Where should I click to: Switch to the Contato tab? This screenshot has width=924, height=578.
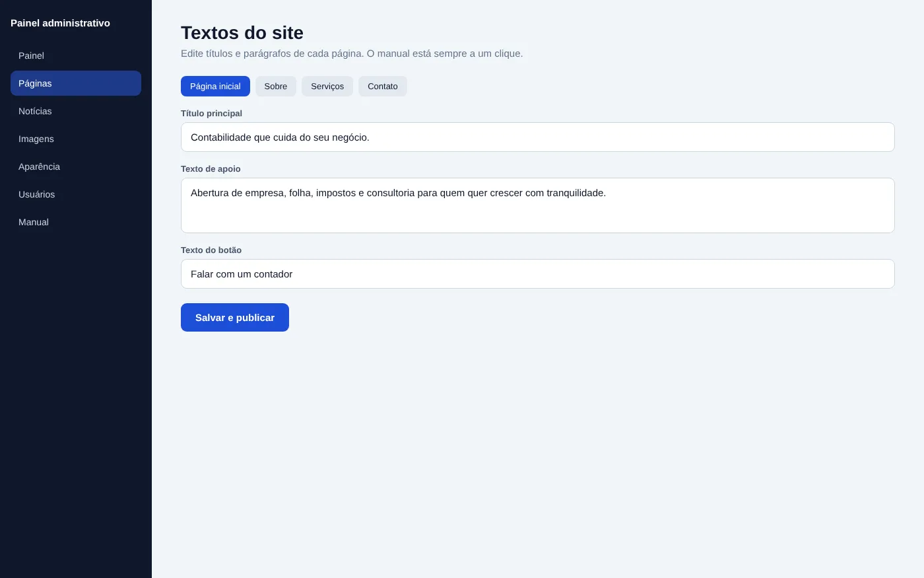pos(383,87)
